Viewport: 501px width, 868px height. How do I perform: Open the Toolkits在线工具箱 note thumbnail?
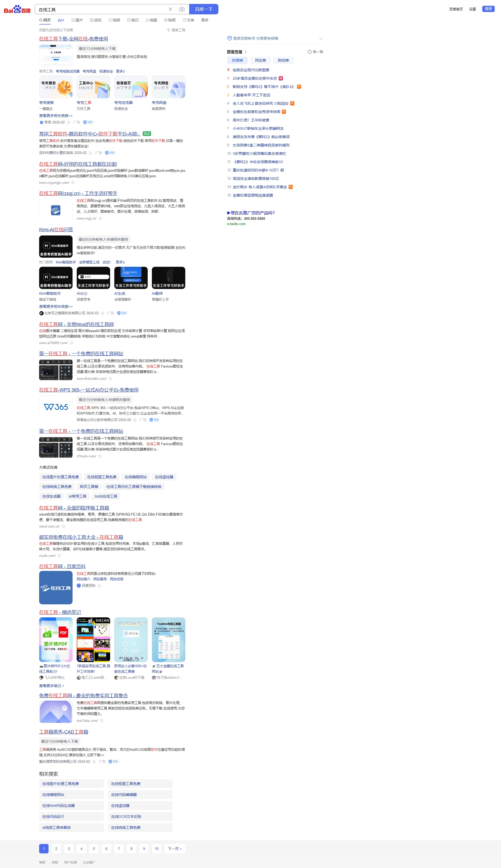point(169,640)
